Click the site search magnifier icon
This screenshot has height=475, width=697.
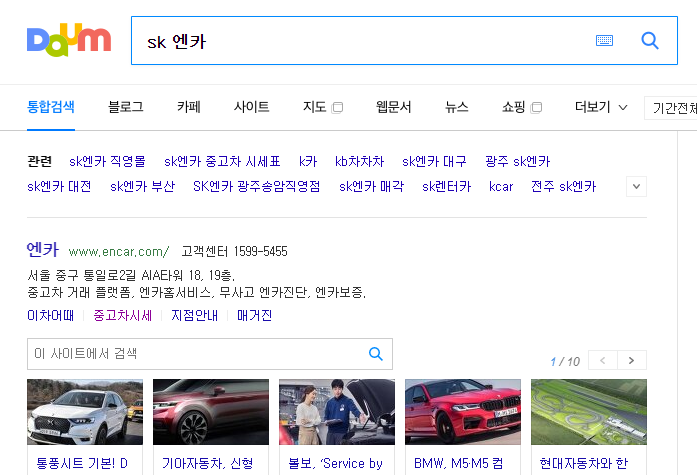[x=376, y=354]
